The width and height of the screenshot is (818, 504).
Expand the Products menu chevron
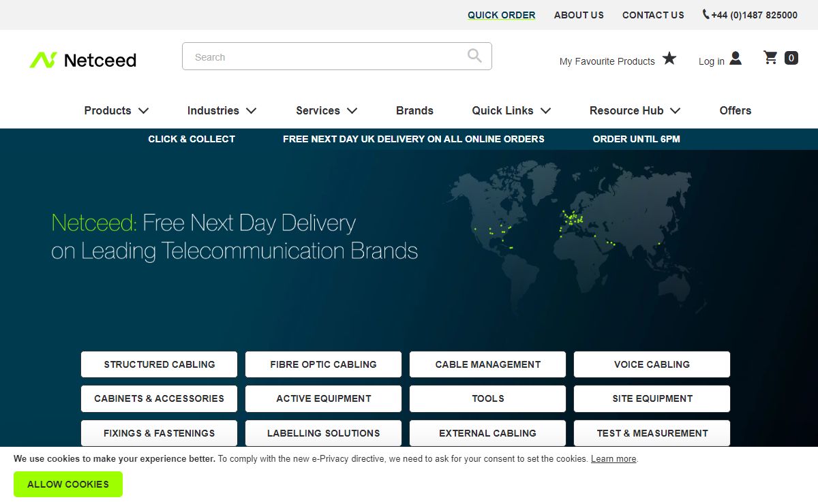coord(143,110)
